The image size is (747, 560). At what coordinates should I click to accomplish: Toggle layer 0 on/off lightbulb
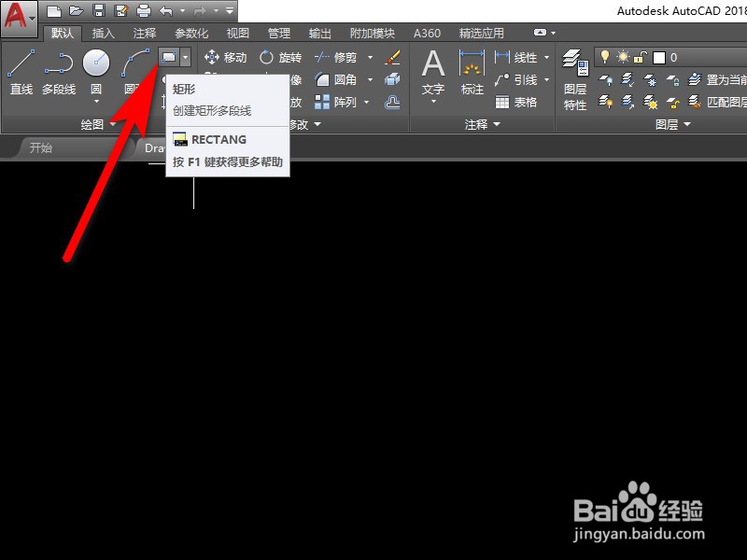click(x=604, y=57)
